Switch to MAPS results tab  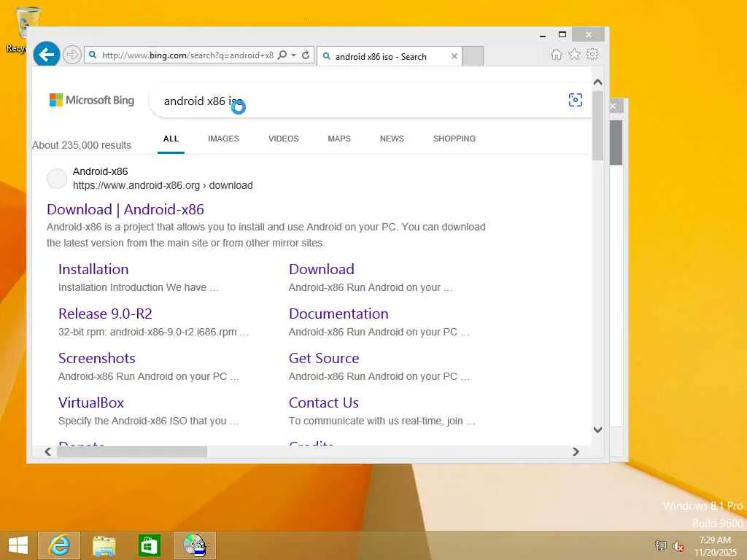point(339,139)
